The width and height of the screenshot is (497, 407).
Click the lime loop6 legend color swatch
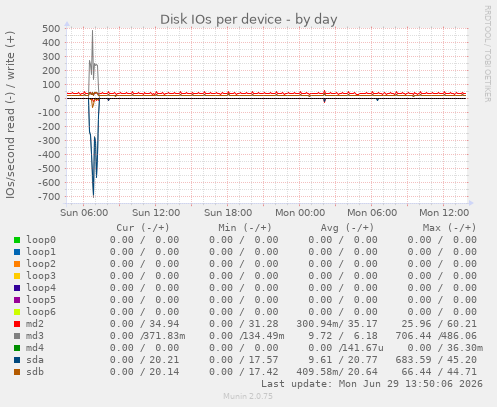tap(17, 312)
